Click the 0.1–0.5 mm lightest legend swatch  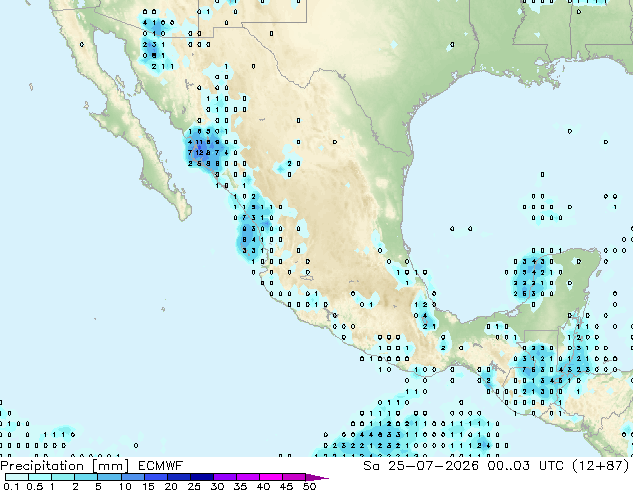(17, 477)
